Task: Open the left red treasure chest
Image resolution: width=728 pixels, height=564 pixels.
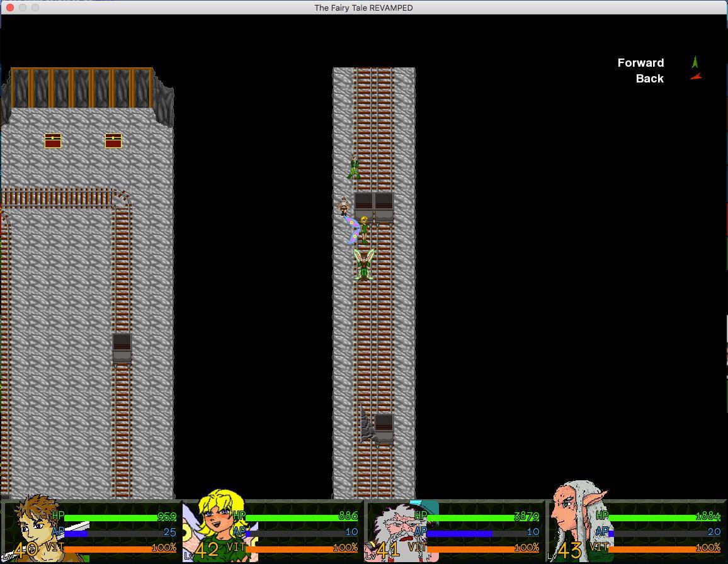Action: (53, 140)
